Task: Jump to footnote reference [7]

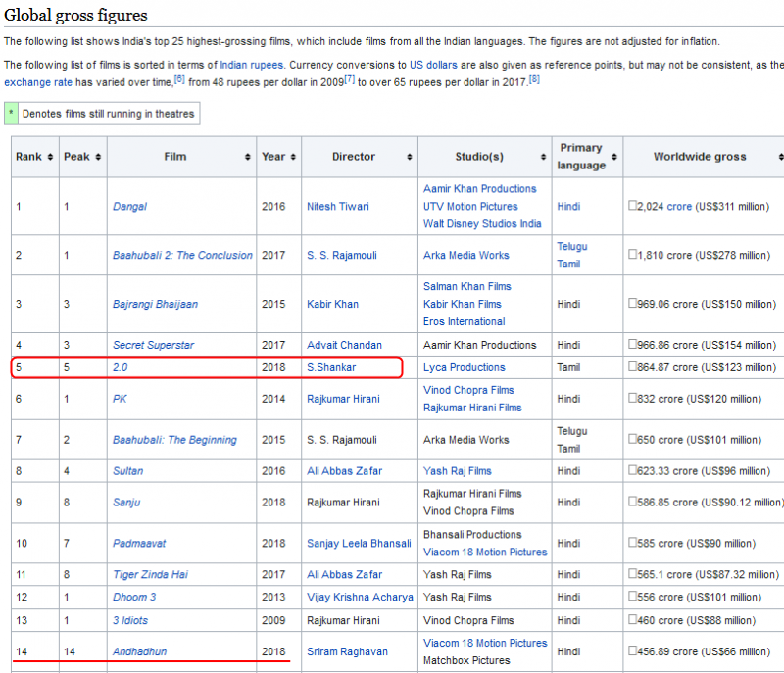Action: pos(349,79)
